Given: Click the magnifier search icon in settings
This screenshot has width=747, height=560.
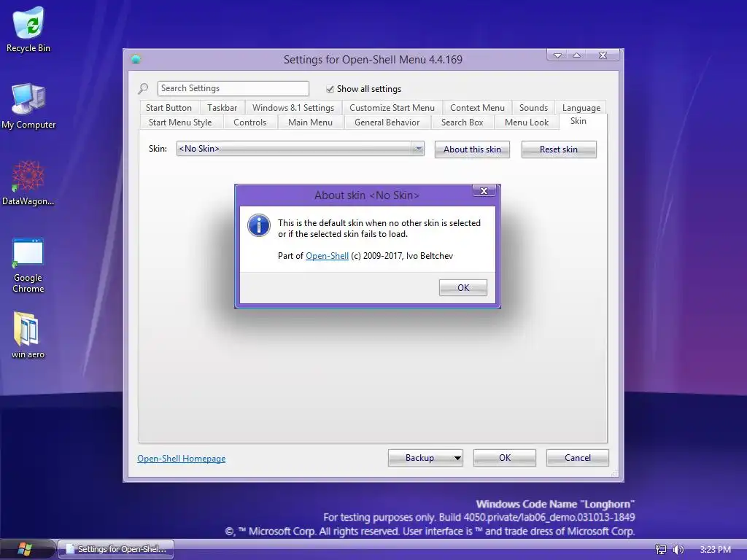Looking at the screenshot, I should pos(144,88).
